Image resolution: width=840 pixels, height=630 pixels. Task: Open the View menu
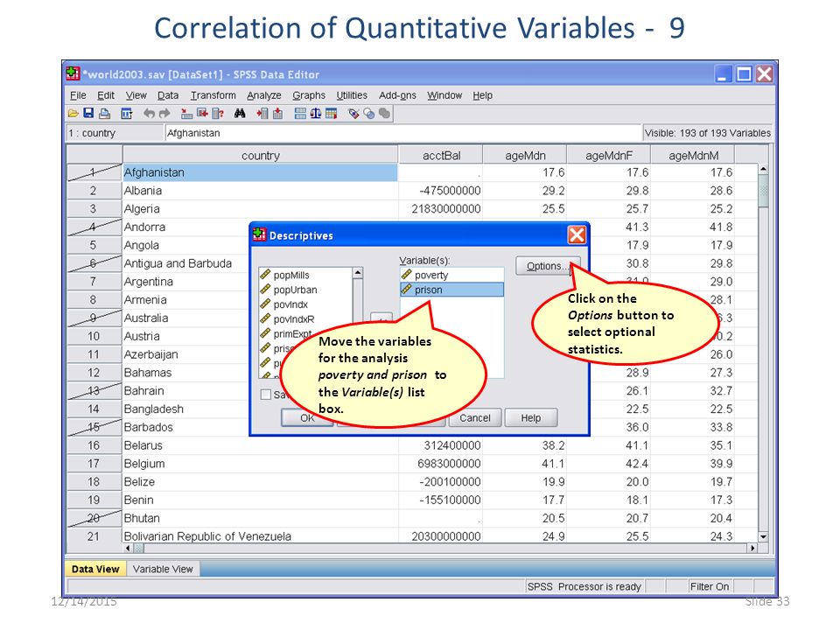pos(136,95)
